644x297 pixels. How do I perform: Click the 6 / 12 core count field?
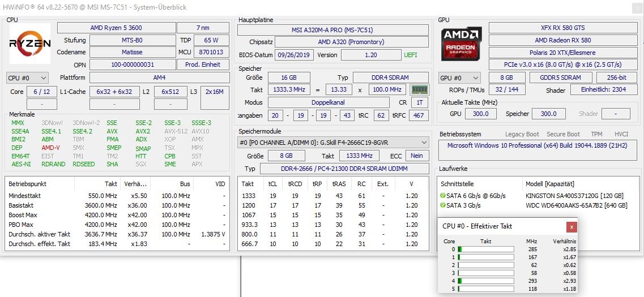(x=41, y=92)
